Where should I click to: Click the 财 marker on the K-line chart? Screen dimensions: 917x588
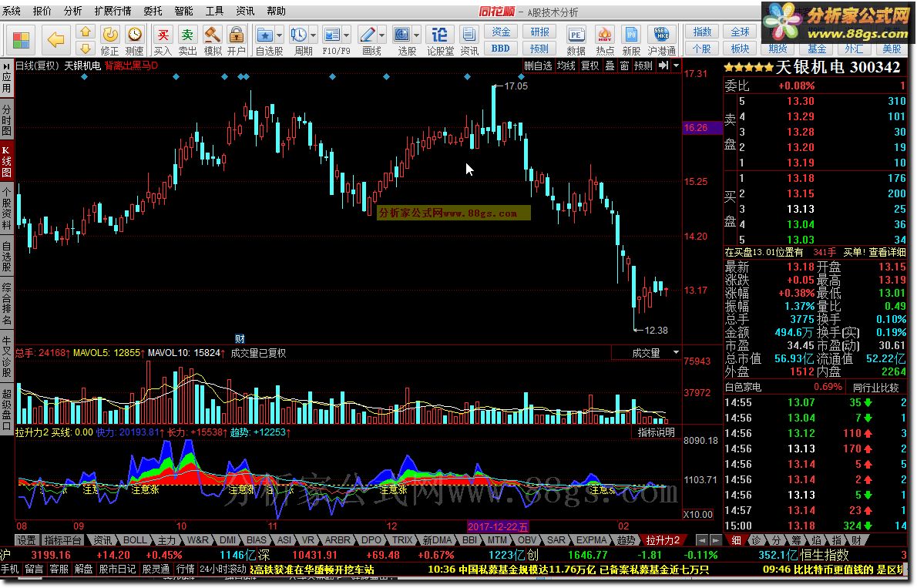coord(240,339)
